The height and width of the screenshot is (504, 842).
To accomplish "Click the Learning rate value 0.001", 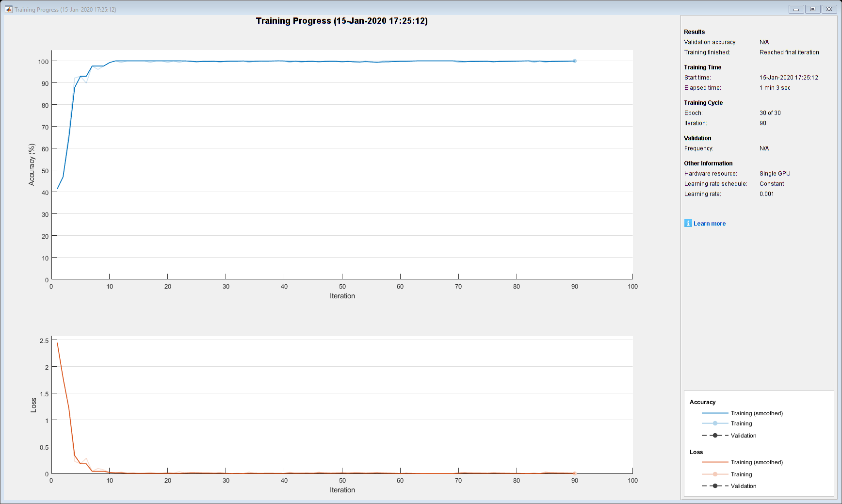I will 767,194.
